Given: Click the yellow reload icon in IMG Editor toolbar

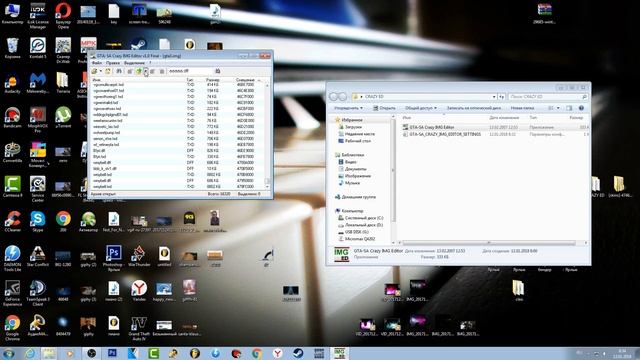Looking at the screenshot, I should click(108, 71).
